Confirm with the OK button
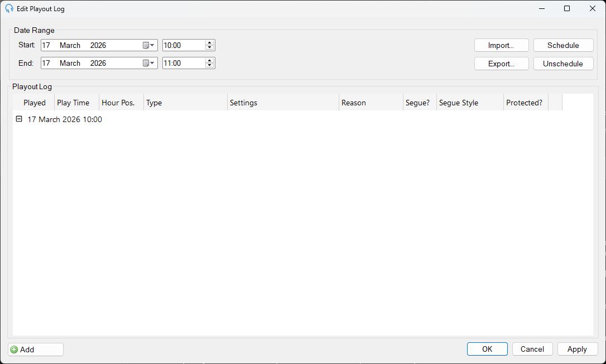606x364 pixels. (x=487, y=349)
